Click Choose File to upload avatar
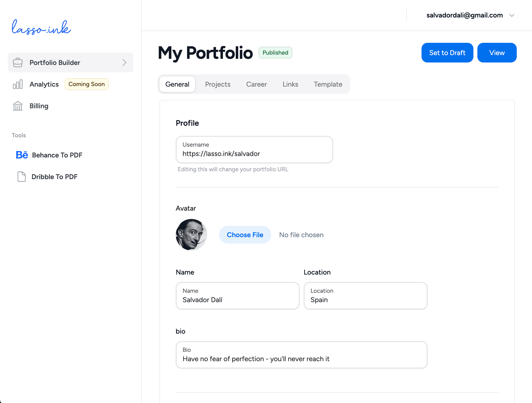The height and width of the screenshot is (403, 532). [x=245, y=234]
